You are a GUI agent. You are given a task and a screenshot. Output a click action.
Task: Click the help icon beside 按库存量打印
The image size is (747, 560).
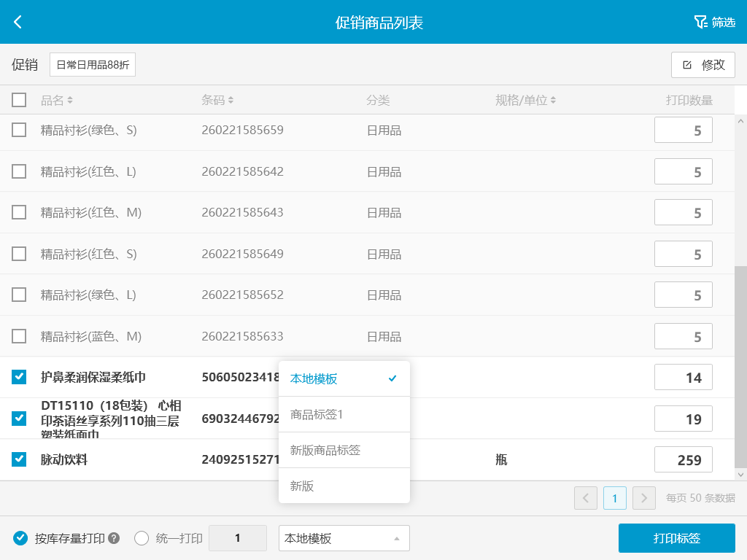click(114, 539)
